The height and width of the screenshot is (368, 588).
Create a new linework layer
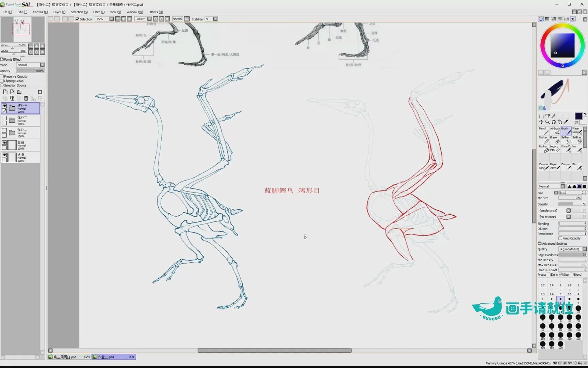(x=12, y=92)
